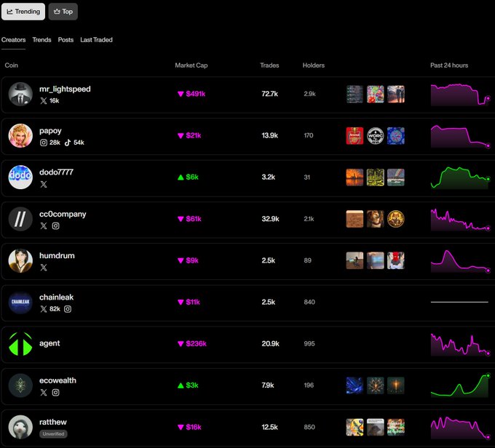This screenshot has height=448, width=495.
Task: Click the 72.7k trades value
Action: (269, 94)
